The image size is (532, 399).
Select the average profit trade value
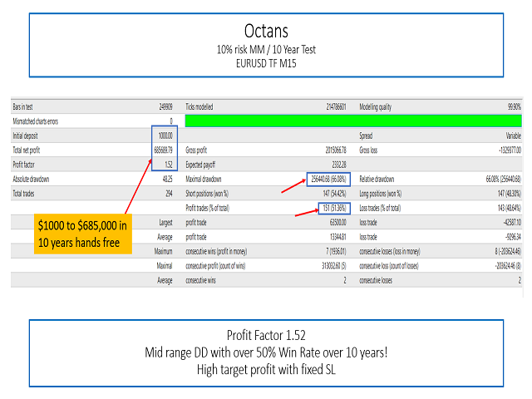(x=338, y=237)
